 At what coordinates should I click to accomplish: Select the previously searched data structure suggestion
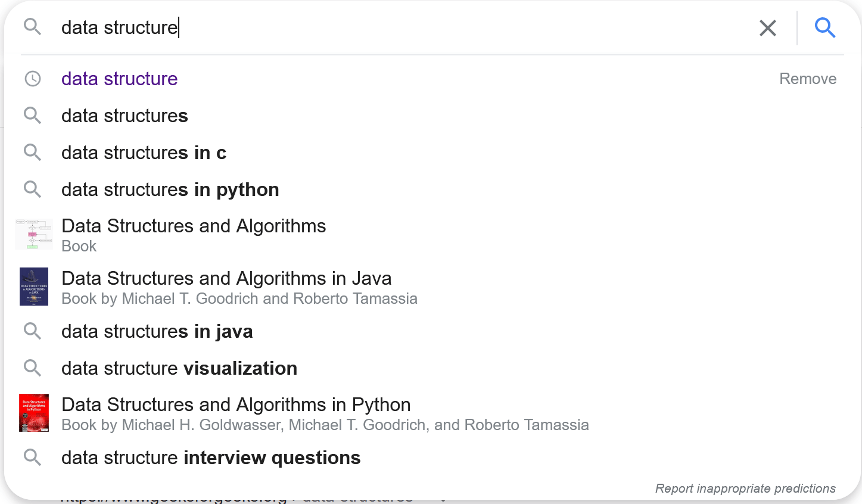pyautogui.click(x=119, y=79)
